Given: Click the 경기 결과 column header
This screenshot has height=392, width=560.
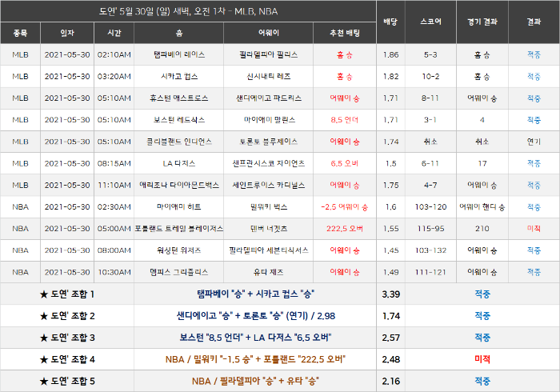Looking at the screenshot, I should coord(482,22).
